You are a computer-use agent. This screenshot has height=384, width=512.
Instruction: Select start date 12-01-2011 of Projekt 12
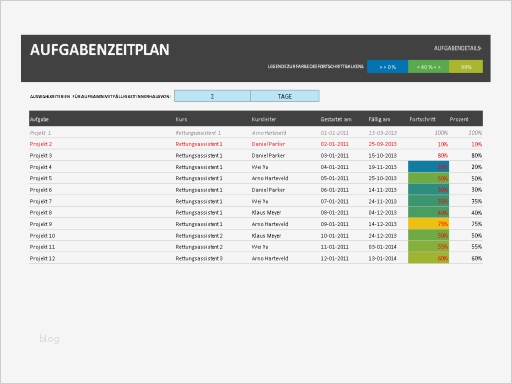pyautogui.click(x=334, y=258)
